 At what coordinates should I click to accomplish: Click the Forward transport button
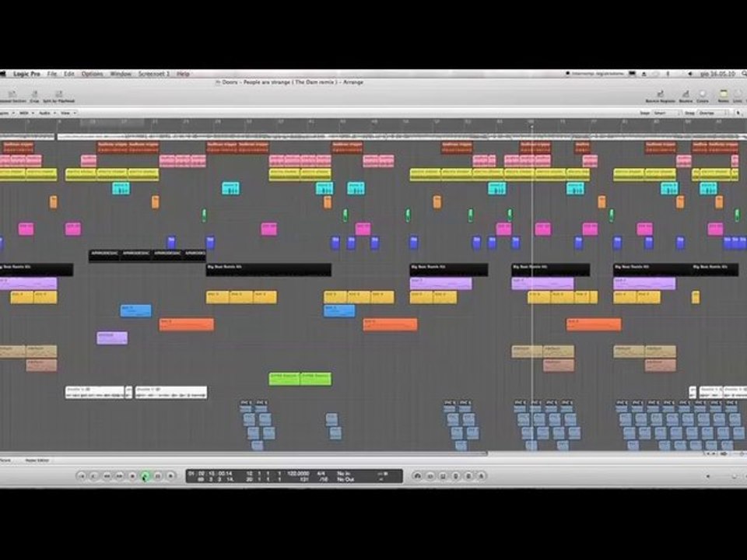(120, 476)
